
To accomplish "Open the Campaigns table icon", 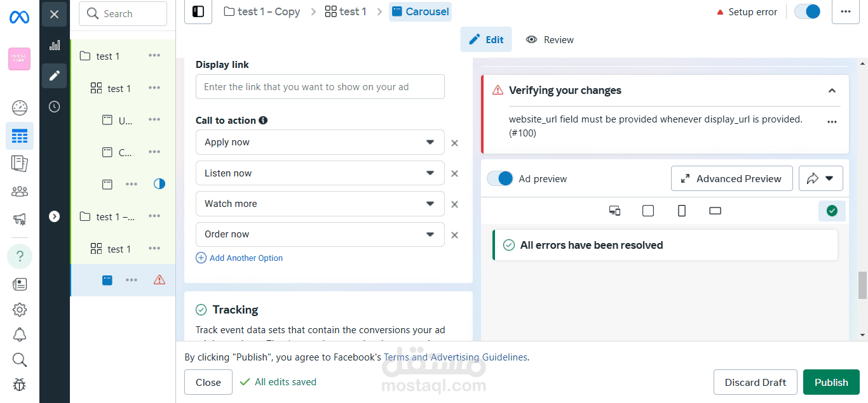I will click(20, 136).
